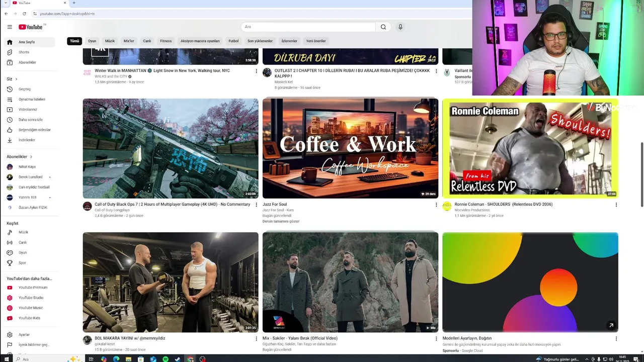Open Nihat Kaya channel subscription
The width and height of the screenshot is (644, 362).
[x=30, y=167]
